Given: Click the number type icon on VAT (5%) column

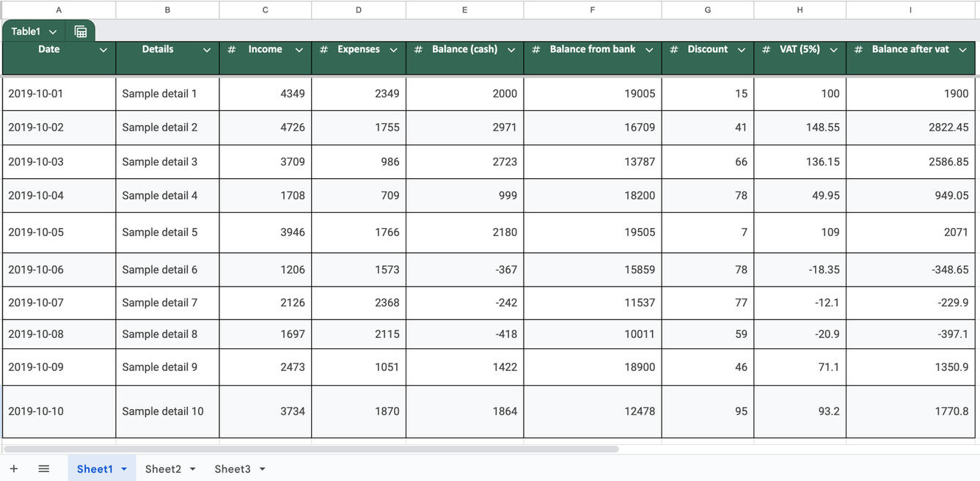Looking at the screenshot, I should [x=767, y=50].
